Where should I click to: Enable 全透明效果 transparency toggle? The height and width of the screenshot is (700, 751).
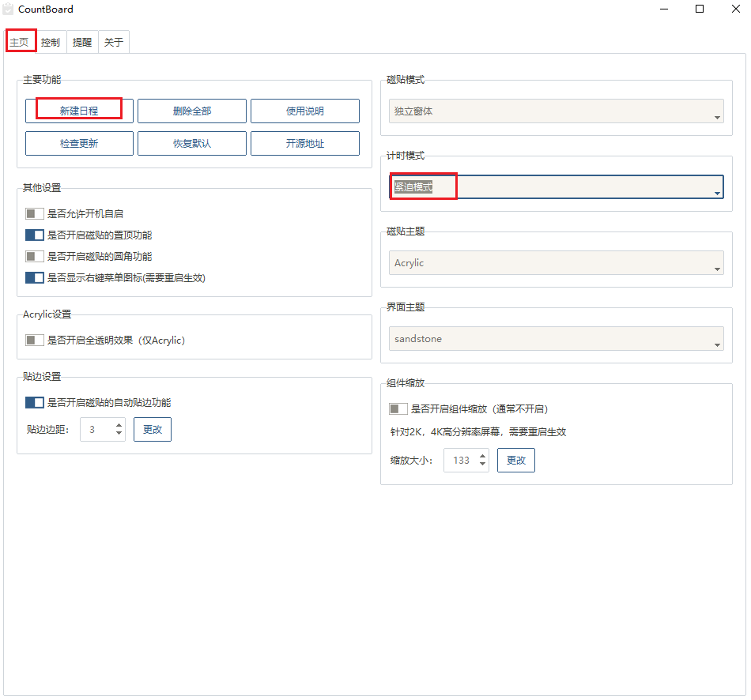tap(34, 340)
